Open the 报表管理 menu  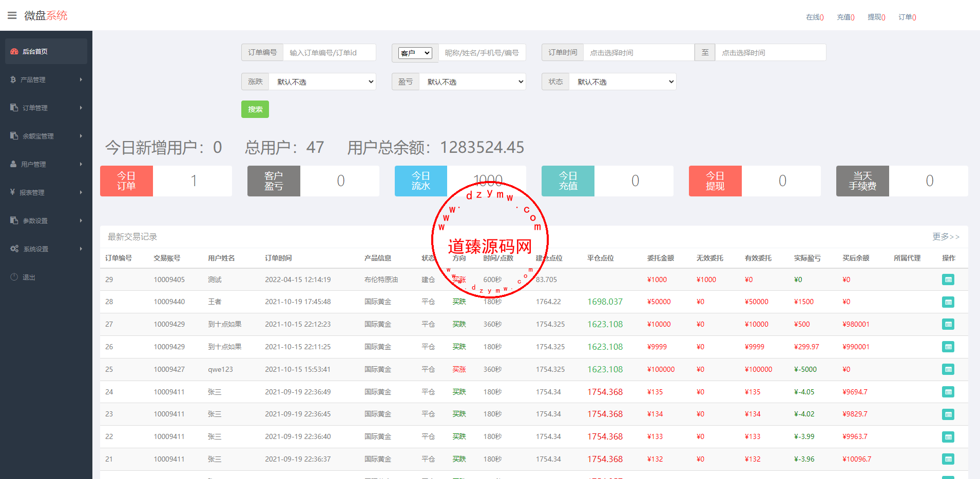(x=46, y=192)
